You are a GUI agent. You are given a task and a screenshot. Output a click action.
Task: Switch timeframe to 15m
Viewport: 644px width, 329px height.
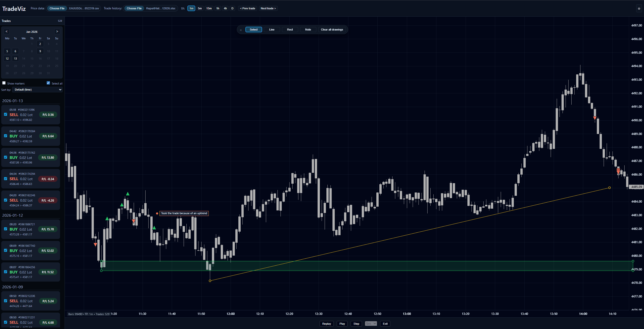pyautogui.click(x=209, y=8)
